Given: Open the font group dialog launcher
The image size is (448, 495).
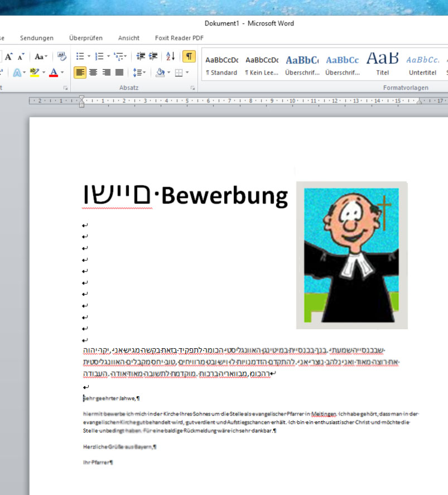Looking at the screenshot, I should click(66, 88).
